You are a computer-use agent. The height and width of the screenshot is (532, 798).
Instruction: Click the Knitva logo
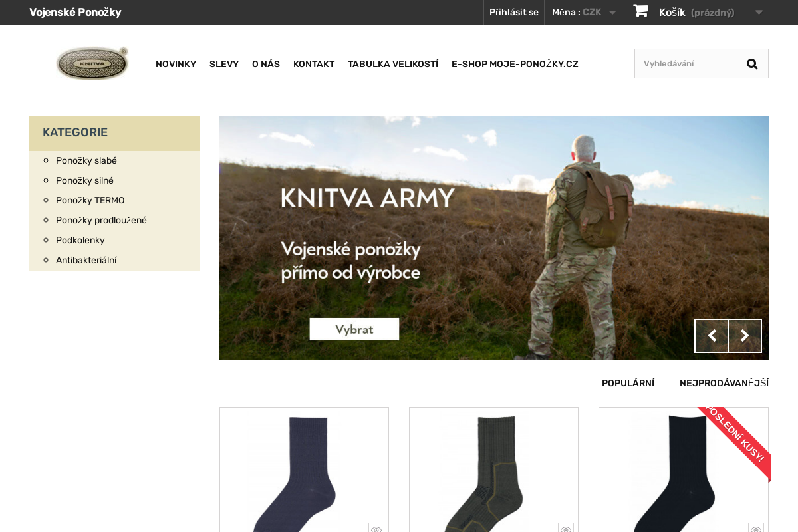(x=92, y=64)
